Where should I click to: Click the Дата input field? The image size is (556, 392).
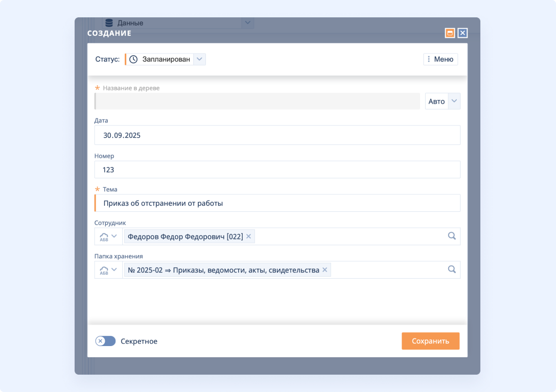point(277,135)
